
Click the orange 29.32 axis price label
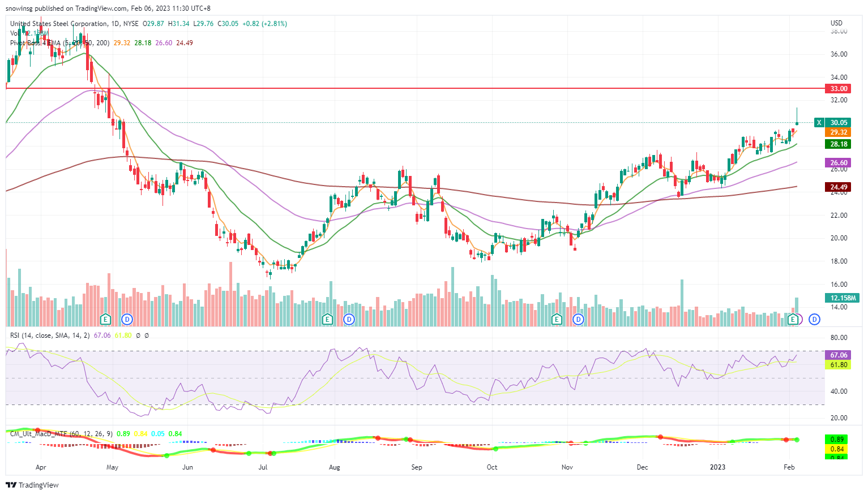coord(839,132)
